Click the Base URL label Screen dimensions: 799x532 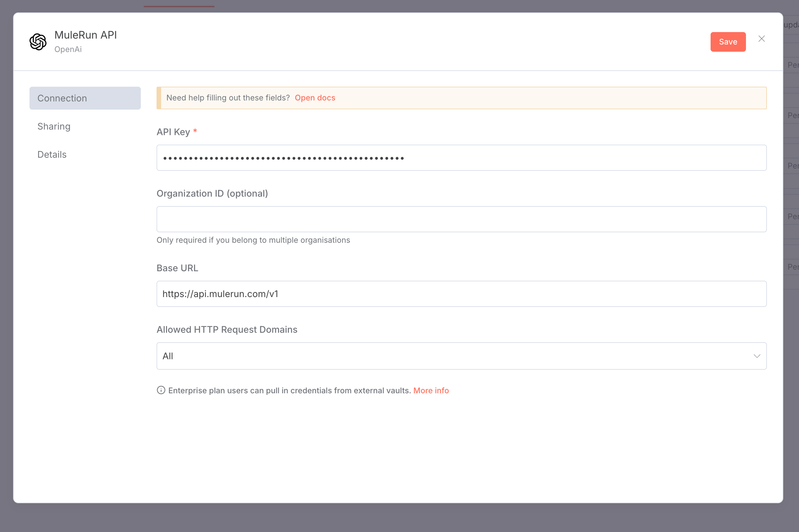click(177, 268)
